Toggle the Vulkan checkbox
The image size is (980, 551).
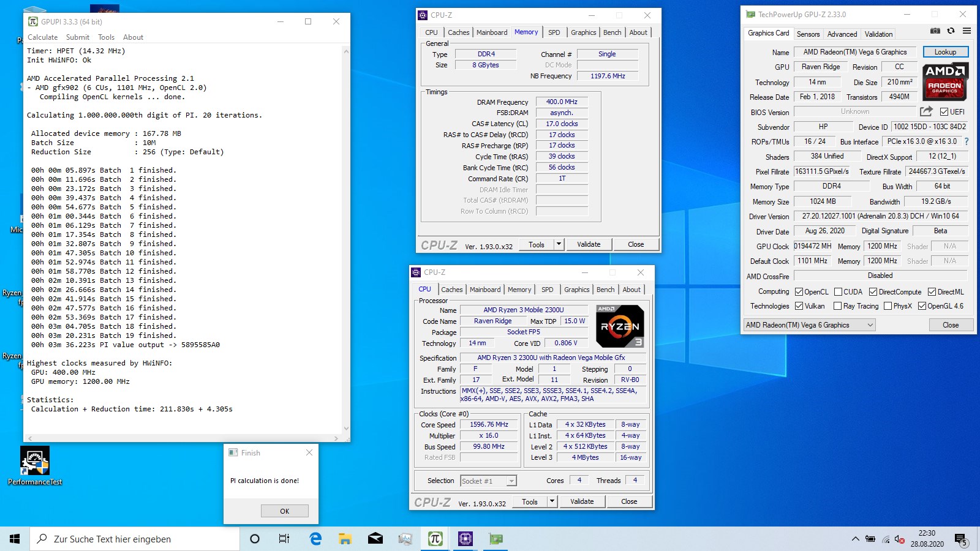click(x=799, y=306)
